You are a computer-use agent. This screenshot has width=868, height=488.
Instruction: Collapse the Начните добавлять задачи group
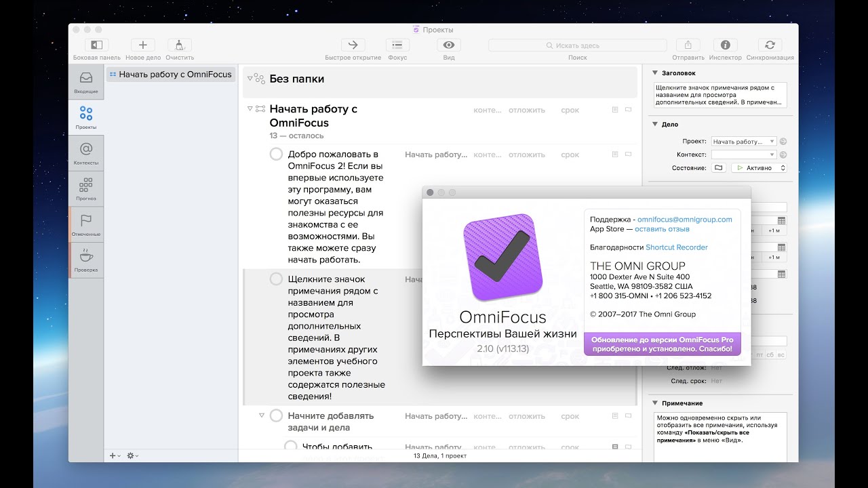pyautogui.click(x=261, y=415)
